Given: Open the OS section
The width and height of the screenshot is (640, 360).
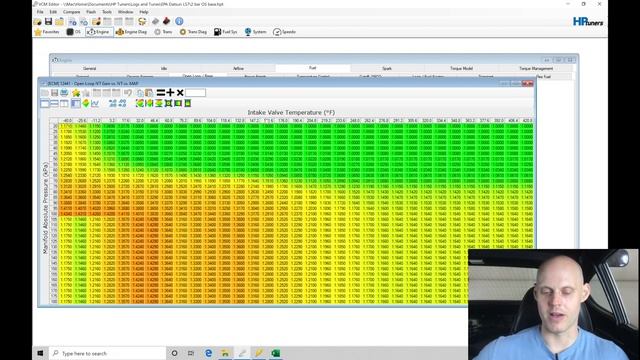Looking at the screenshot, I should click(74, 32).
